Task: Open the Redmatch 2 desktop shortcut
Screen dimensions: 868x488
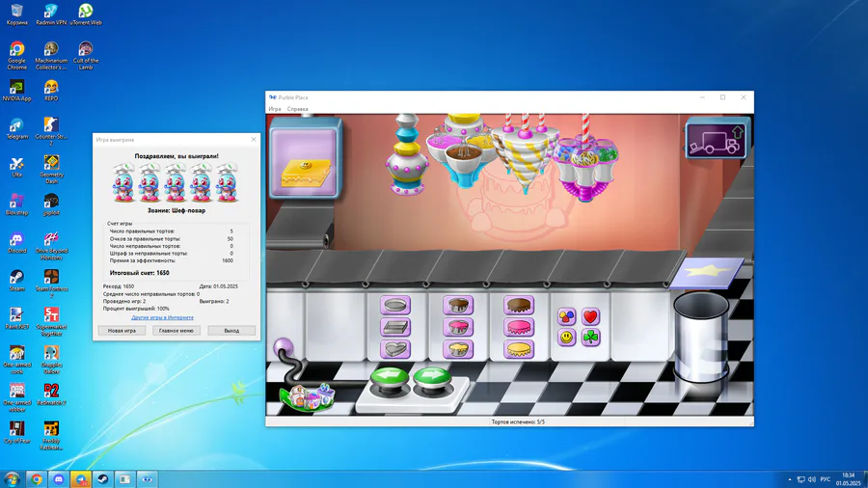Action: pos(51,394)
